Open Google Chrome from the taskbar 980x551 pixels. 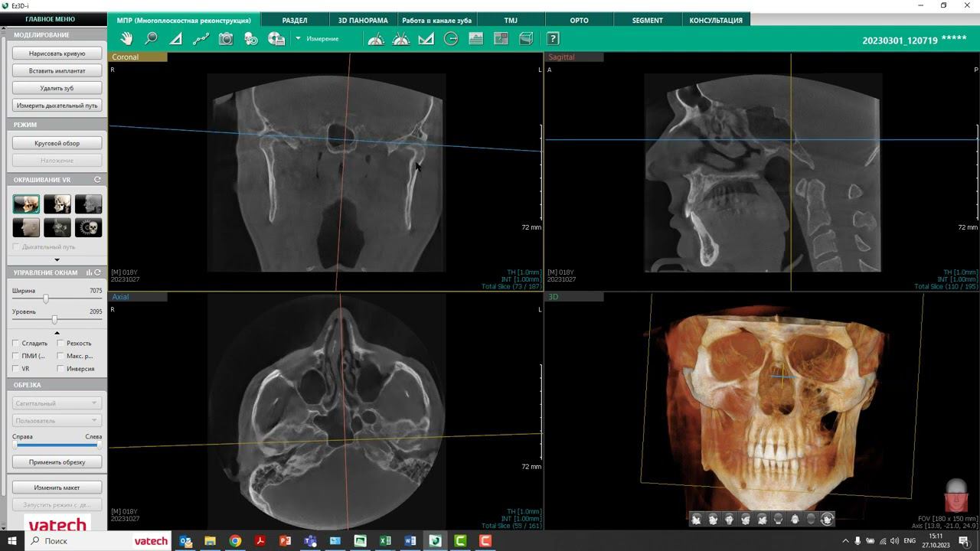[x=235, y=541]
